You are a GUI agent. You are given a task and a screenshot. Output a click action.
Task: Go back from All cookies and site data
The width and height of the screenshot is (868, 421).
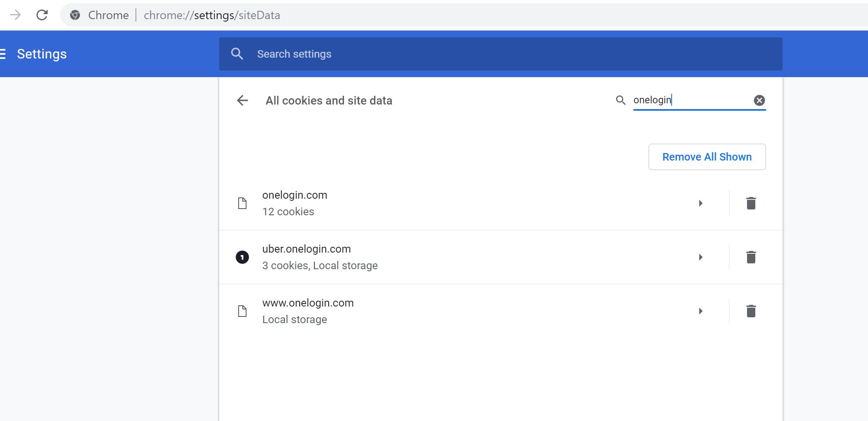pyautogui.click(x=242, y=100)
